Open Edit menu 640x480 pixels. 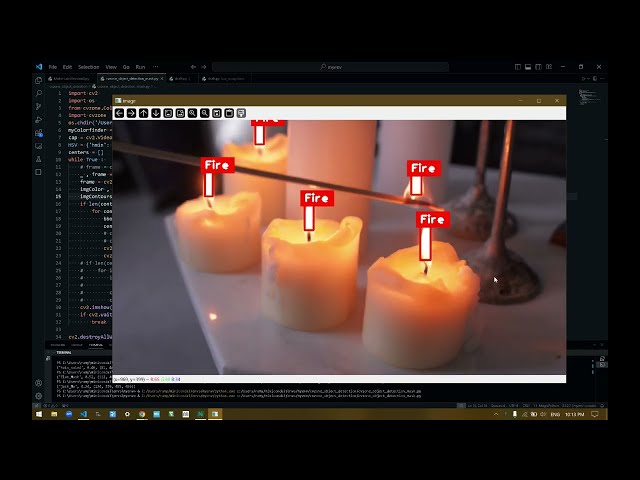click(67, 67)
